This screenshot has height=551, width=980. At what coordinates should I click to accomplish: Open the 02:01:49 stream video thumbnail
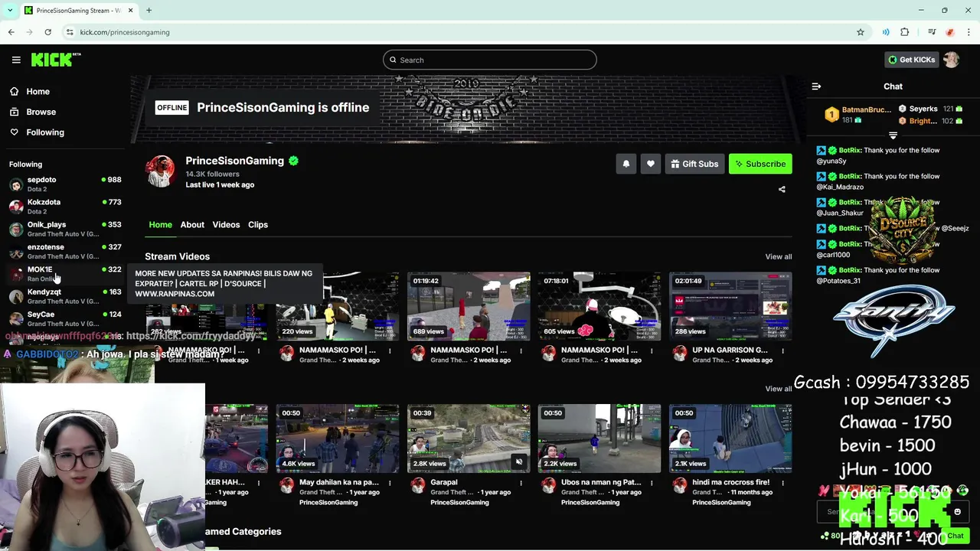point(730,306)
